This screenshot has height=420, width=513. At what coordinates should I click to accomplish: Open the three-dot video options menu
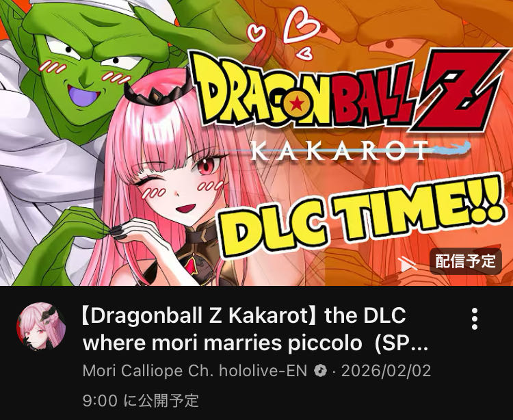coord(475,319)
